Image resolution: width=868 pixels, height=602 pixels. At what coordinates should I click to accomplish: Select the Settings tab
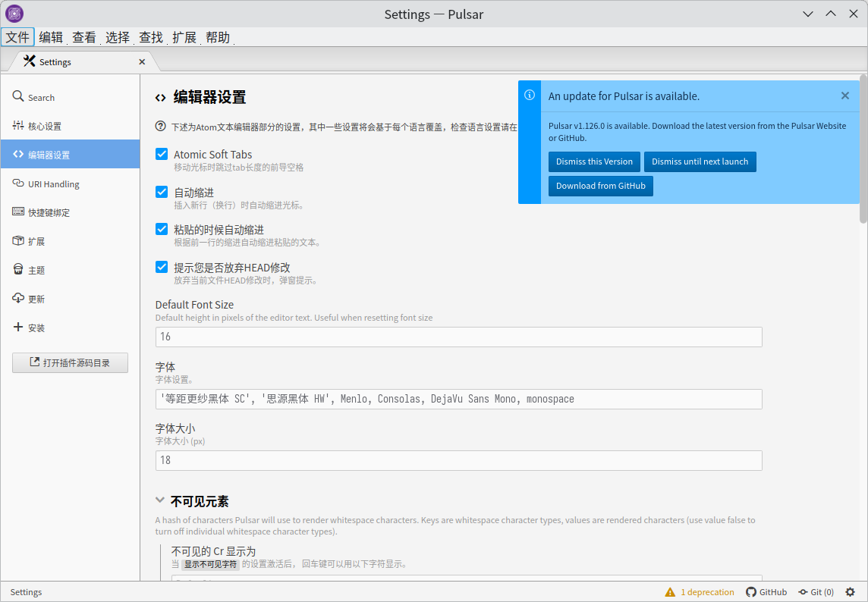[x=83, y=61]
